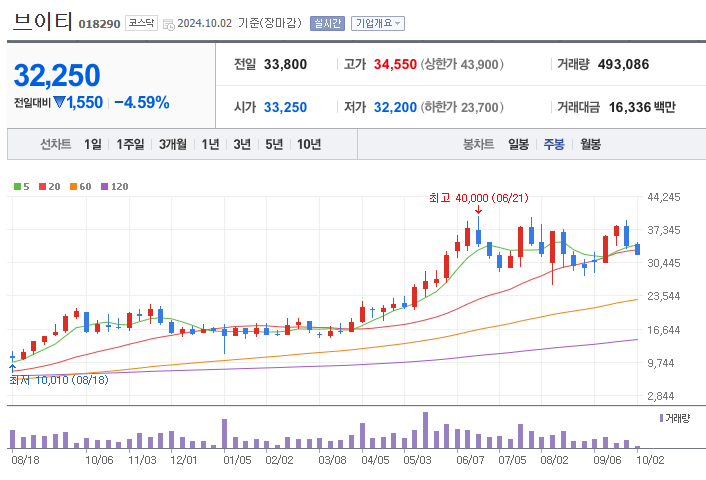Screen dimensions: 706x480
Task: Switch to 일봉 daily candle chart
Action: 518,144
